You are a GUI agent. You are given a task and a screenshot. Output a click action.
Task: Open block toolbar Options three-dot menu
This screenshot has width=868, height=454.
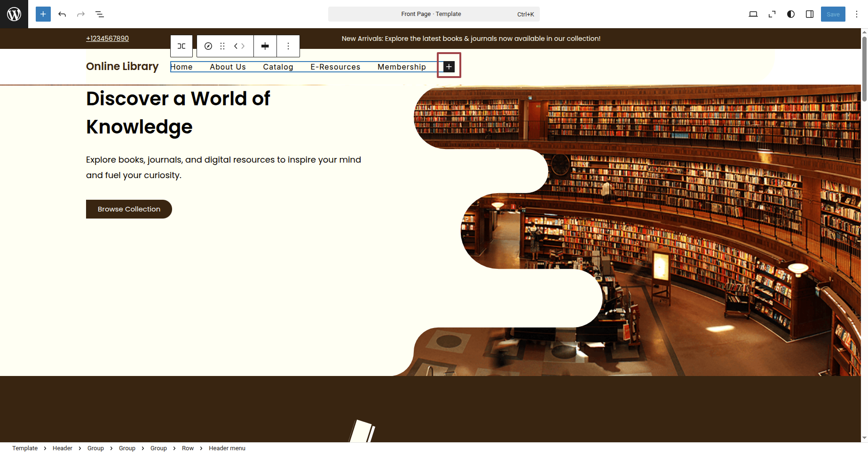288,46
